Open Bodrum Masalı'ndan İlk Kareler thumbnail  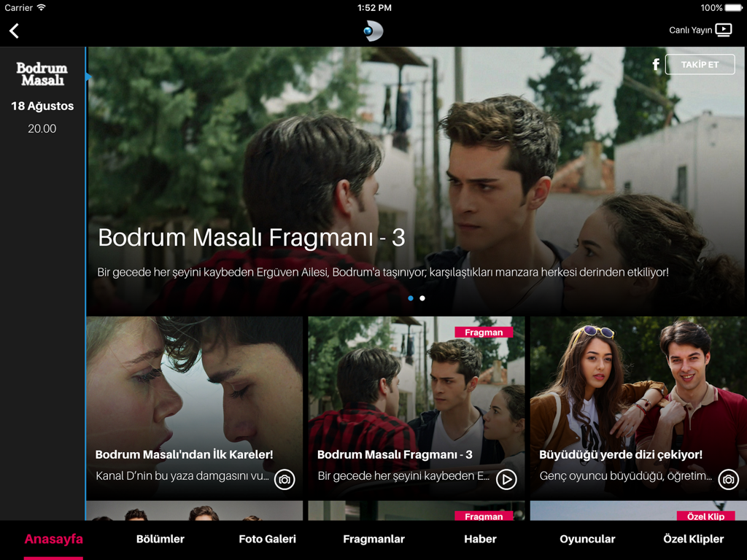[194, 394]
